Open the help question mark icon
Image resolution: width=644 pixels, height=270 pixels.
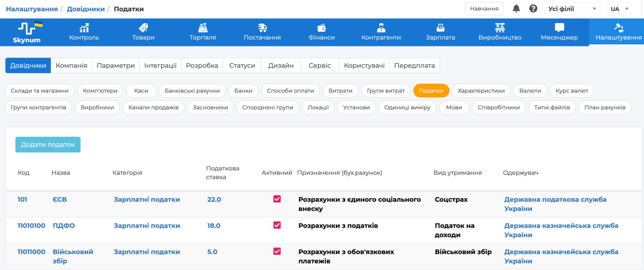[533, 9]
